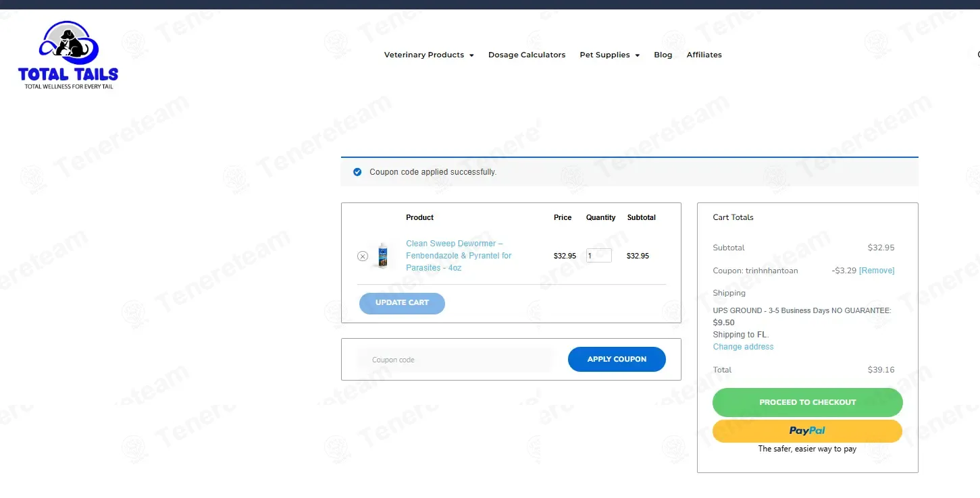Click the Total Tails logo
The image size is (980, 498).
(x=68, y=55)
